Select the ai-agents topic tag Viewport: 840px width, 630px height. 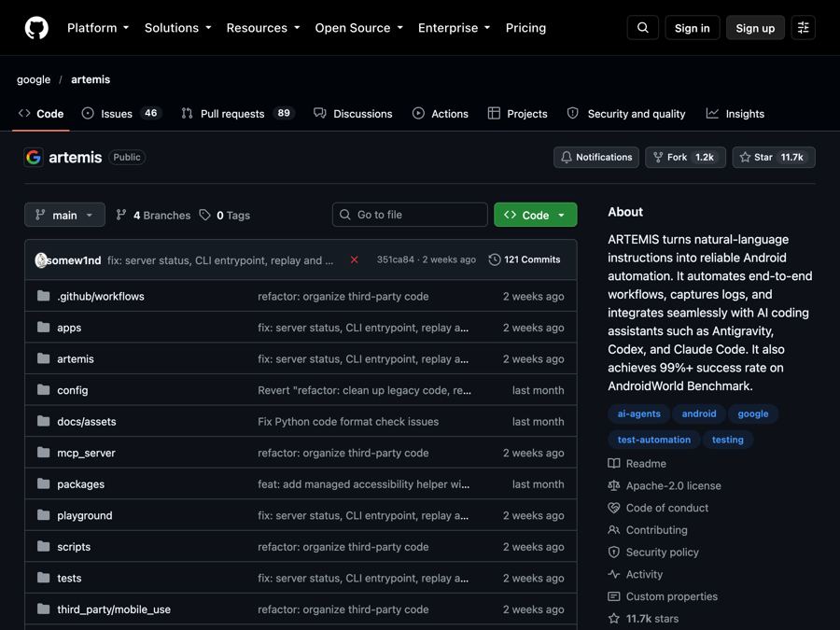[x=638, y=413]
